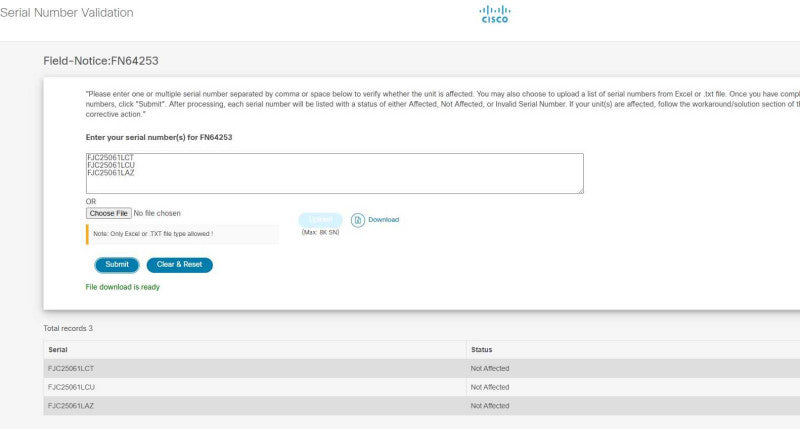Click the resize grip of text area
Viewport: 800px width, 429px height.
point(581,191)
